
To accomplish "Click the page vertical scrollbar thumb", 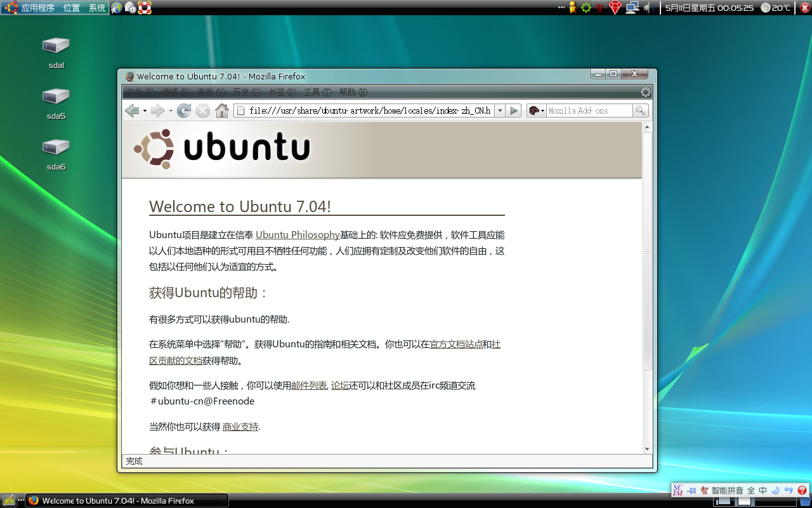I will click(647, 251).
